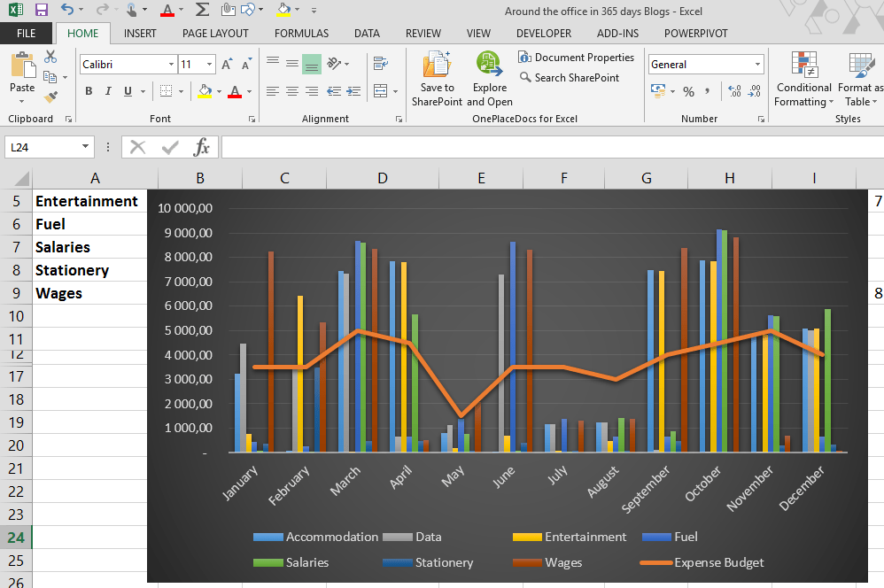Image resolution: width=884 pixels, height=588 pixels.
Task: Toggle the Middle Align button
Action: click(292, 64)
